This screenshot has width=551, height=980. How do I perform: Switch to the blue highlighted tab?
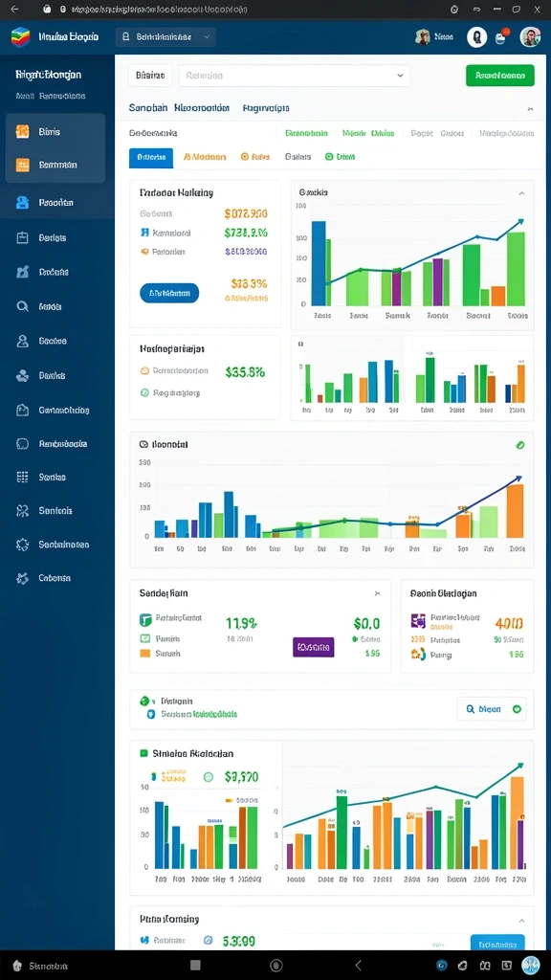[x=151, y=158]
